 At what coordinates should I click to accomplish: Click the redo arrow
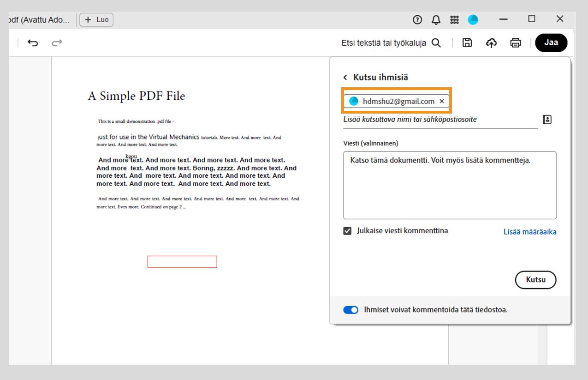pos(57,42)
